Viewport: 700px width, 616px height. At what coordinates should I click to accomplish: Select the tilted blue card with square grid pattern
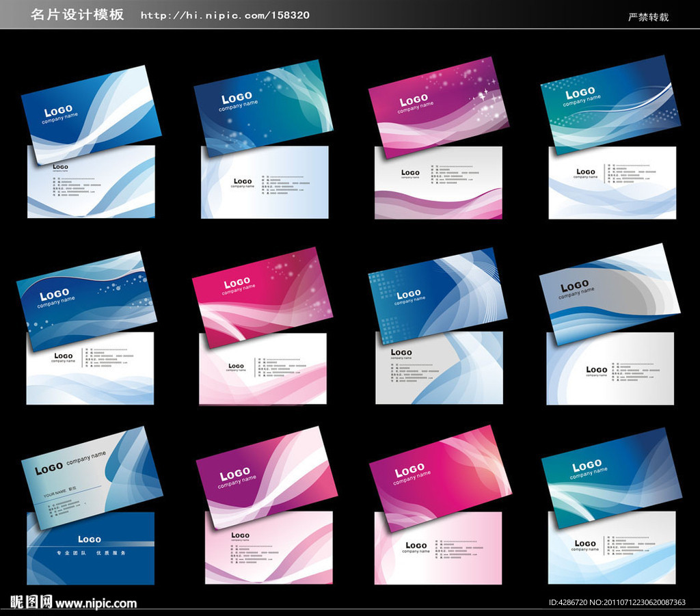[x=437, y=295]
